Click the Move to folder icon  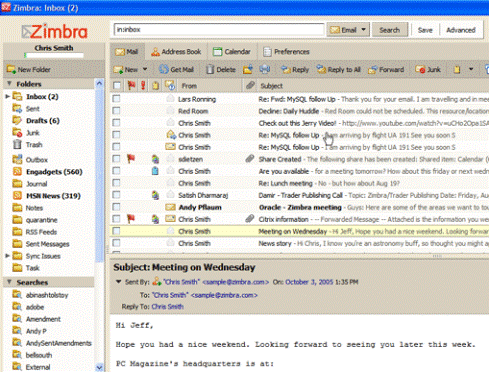tap(248, 69)
